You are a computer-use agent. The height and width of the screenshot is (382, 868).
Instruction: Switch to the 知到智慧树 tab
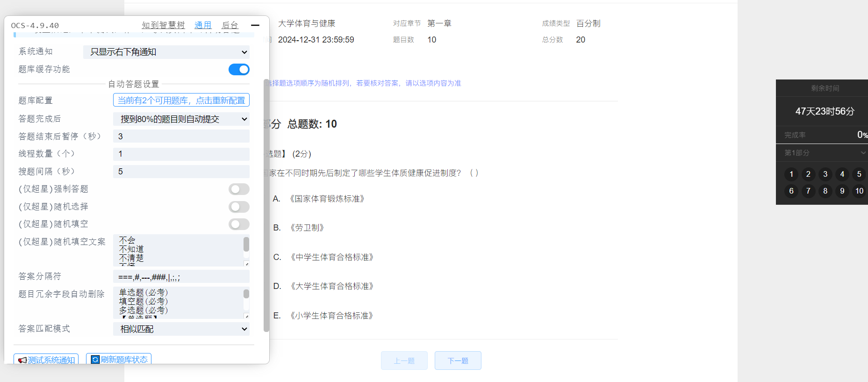pos(163,25)
